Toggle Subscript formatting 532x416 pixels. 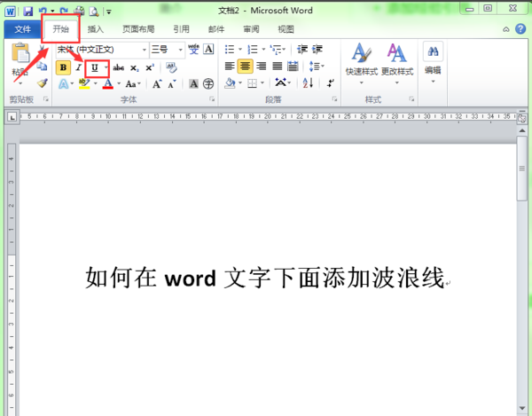pos(135,68)
